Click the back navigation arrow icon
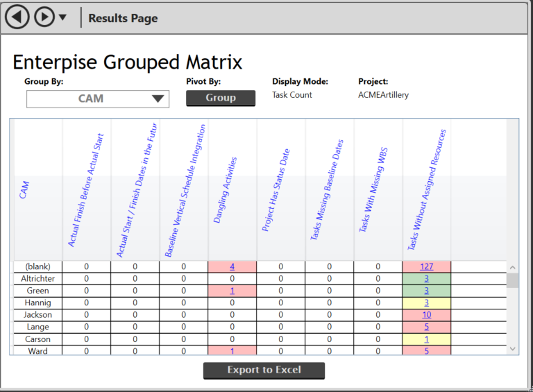 click(17, 17)
